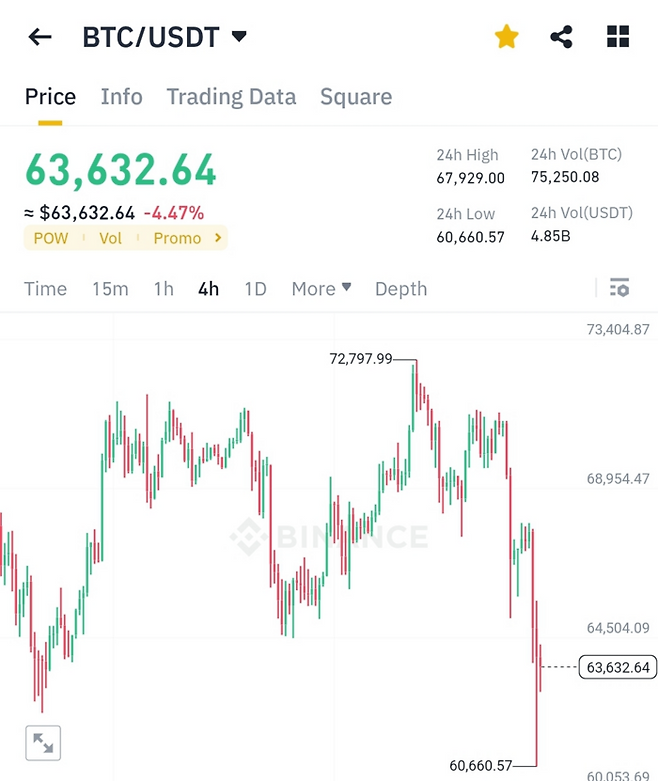Open the Square tab

pos(355,97)
